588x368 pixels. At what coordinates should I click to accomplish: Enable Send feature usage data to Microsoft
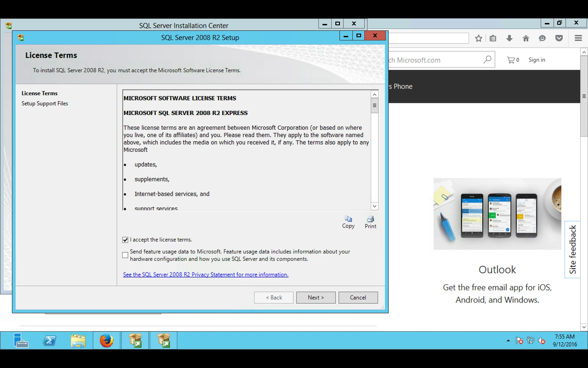(x=125, y=255)
